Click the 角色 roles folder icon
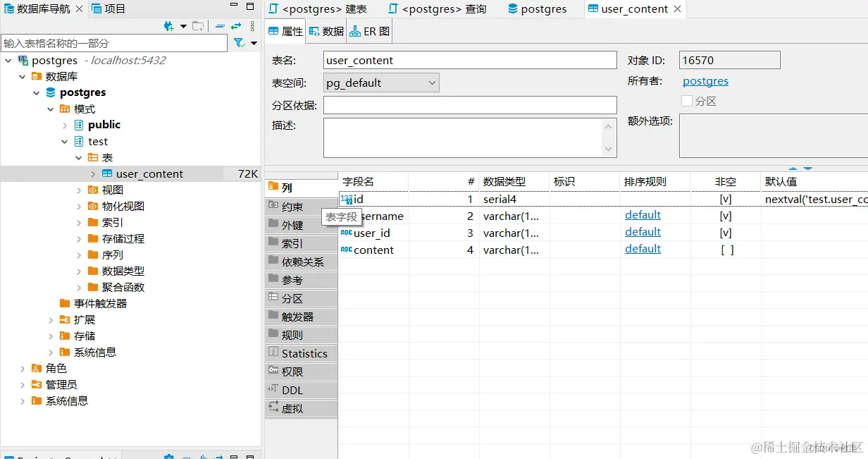This screenshot has width=868, height=459. tap(37, 368)
